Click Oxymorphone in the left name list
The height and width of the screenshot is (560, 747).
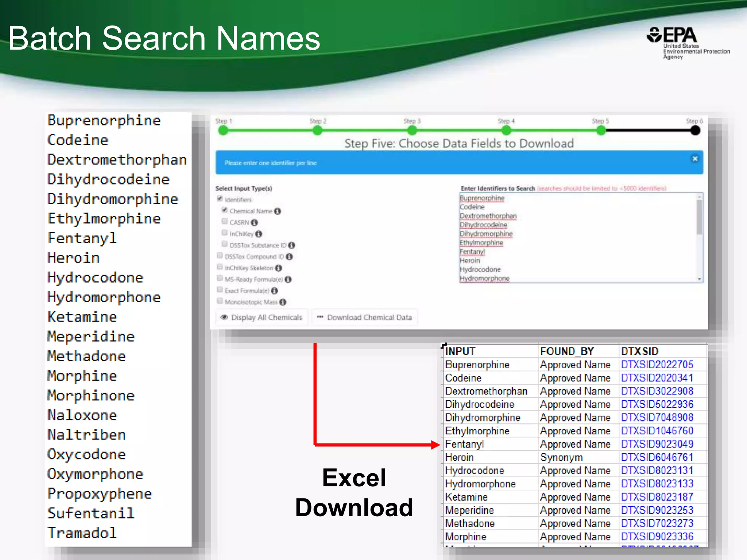tap(95, 474)
